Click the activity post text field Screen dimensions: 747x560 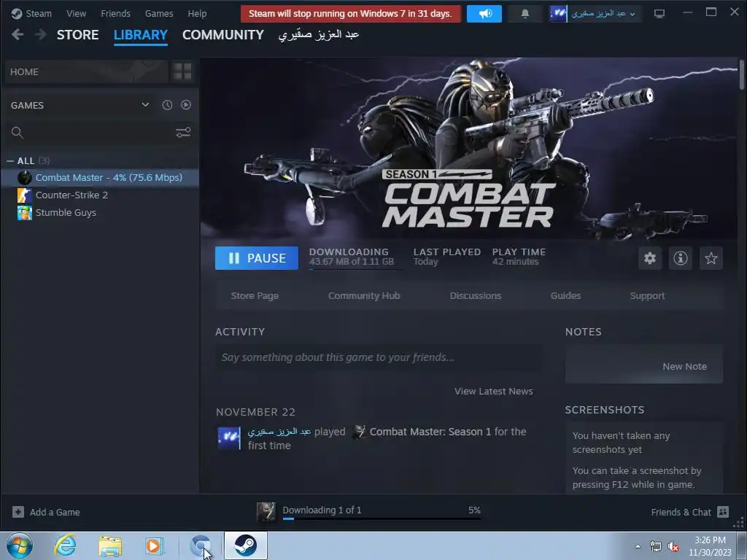click(379, 357)
